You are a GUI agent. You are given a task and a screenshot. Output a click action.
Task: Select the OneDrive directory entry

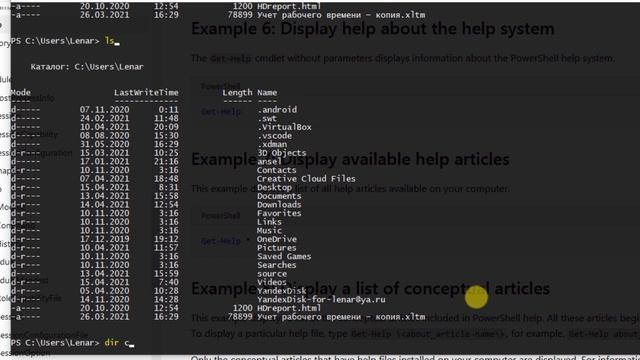pos(277,239)
